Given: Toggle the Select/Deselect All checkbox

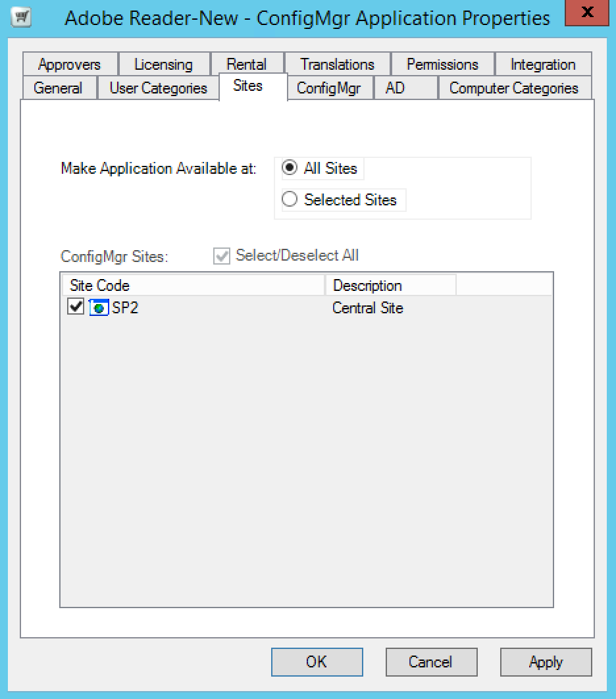Looking at the screenshot, I should point(222,256).
